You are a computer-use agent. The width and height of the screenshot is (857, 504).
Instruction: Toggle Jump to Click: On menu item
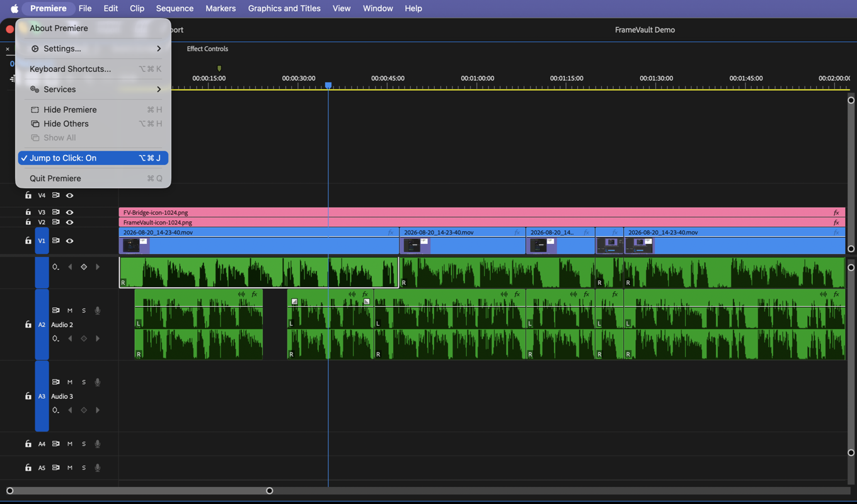(93, 158)
